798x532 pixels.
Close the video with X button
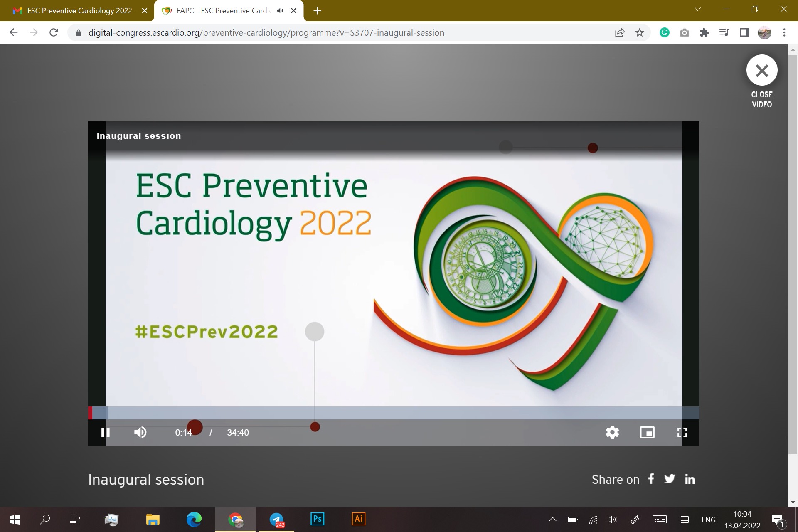click(762, 71)
